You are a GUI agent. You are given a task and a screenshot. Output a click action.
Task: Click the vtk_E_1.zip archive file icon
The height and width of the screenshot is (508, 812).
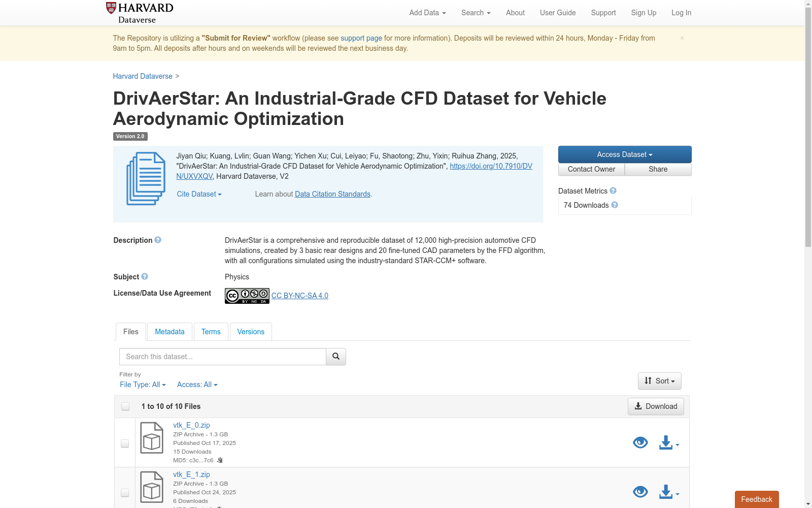(152, 487)
